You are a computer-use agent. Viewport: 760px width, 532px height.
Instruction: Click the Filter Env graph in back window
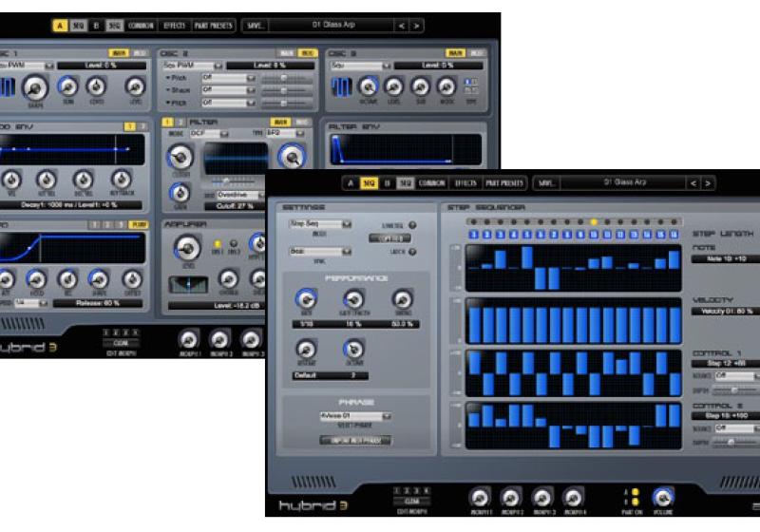click(406, 149)
